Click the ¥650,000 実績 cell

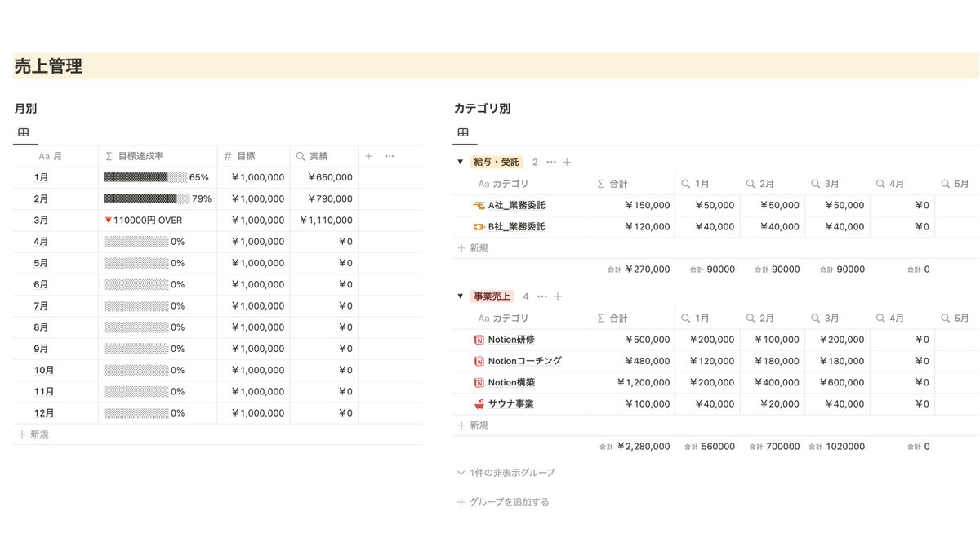pyautogui.click(x=323, y=177)
